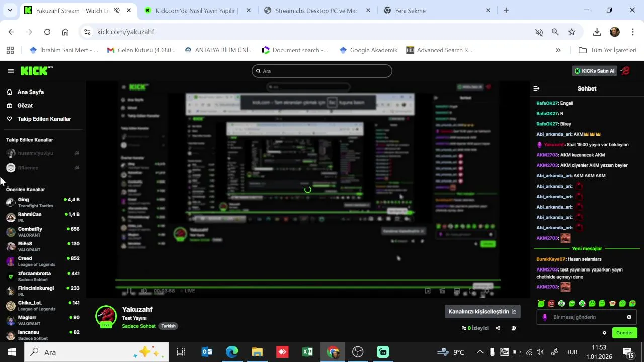Collapse the Sohbet chat panel

point(536,88)
